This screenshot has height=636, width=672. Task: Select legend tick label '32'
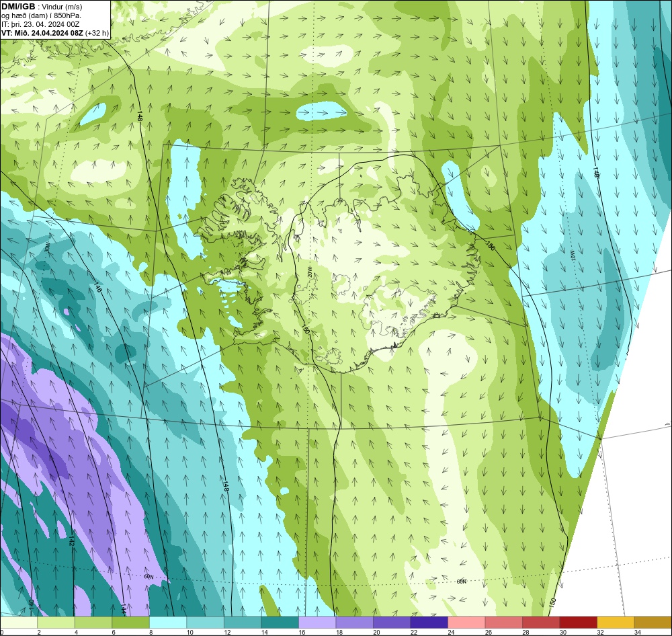[600, 632]
